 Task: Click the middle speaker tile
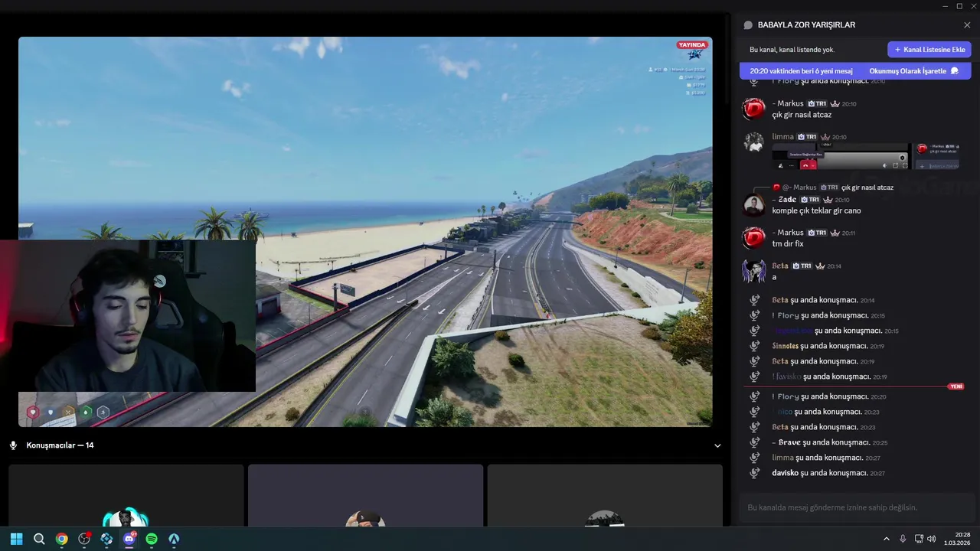pyautogui.click(x=365, y=495)
